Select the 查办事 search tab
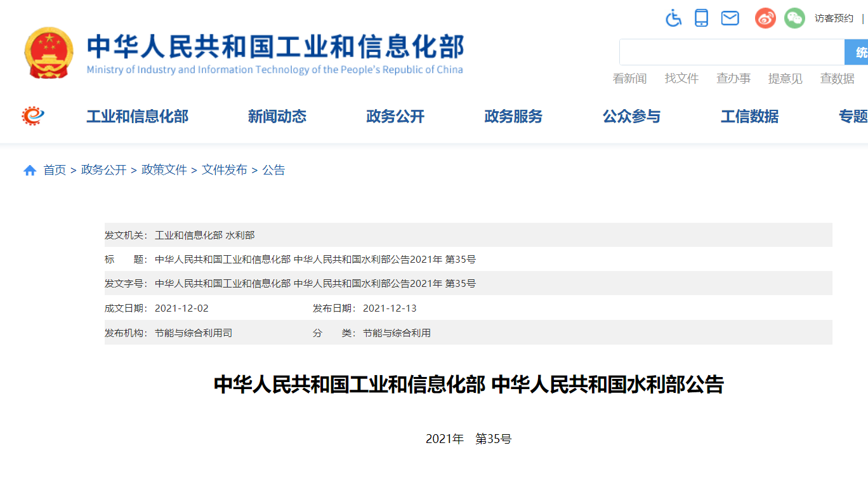 click(733, 79)
